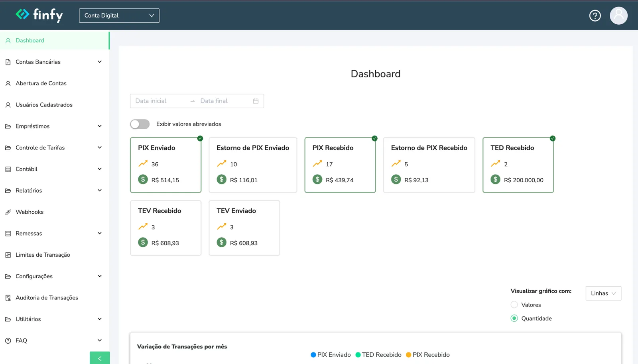Open Auditoria de Transações menu item
The height and width of the screenshot is (364, 638).
pos(55,298)
